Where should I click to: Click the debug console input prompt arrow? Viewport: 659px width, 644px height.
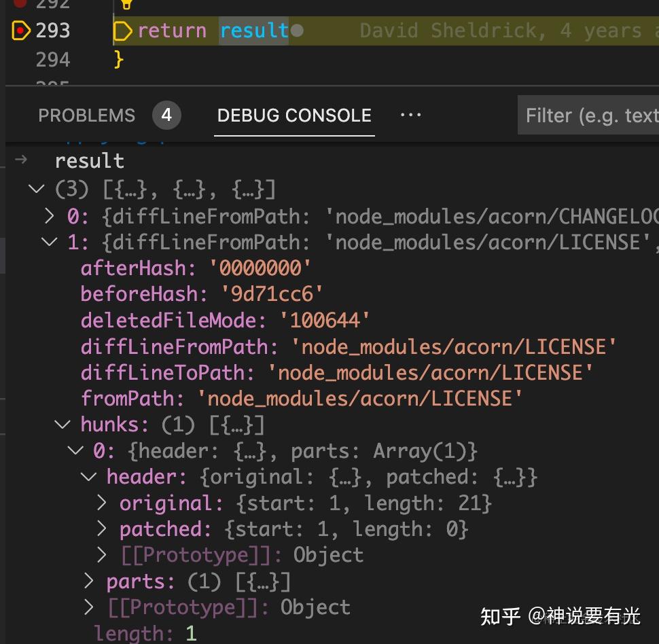[x=21, y=160]
